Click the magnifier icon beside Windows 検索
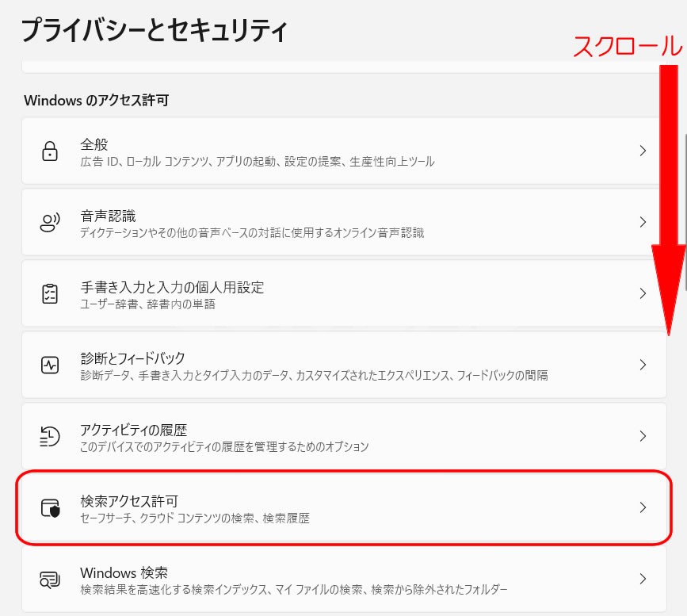 [x=50, y=579]
